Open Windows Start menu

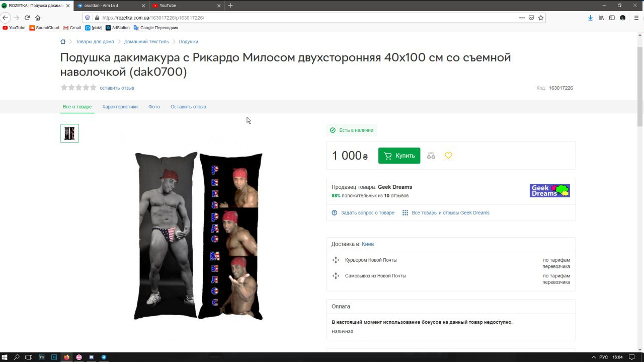pos(5,357)
